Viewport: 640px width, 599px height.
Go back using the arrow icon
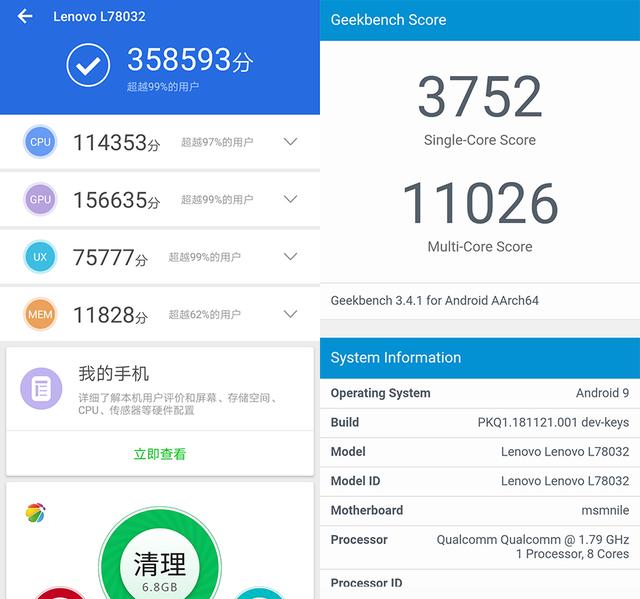pyautogui.click(x=25, y=16)
